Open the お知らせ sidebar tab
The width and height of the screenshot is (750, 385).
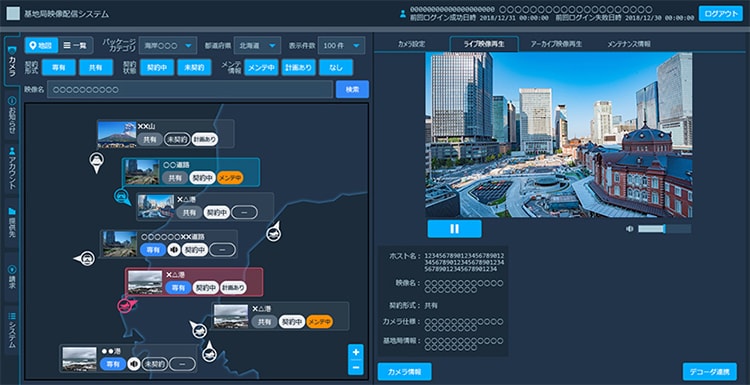(x=12, y=115)
